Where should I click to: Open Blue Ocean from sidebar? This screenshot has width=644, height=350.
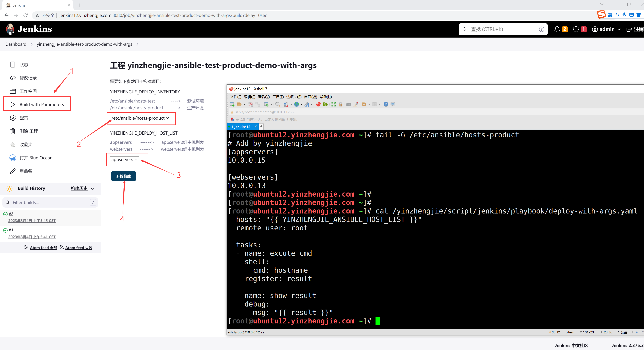coord(36,158)
